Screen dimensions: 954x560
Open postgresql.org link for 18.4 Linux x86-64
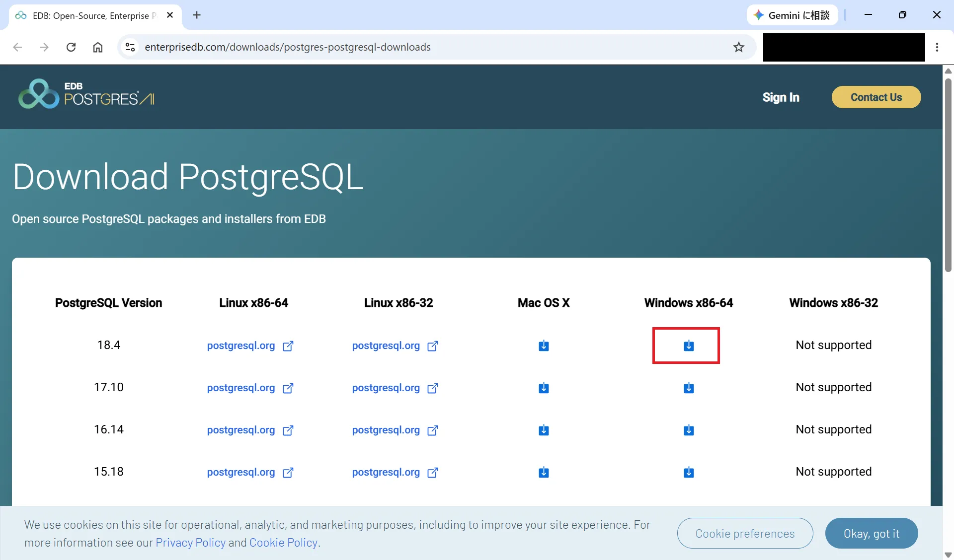[x=250, y=346]
